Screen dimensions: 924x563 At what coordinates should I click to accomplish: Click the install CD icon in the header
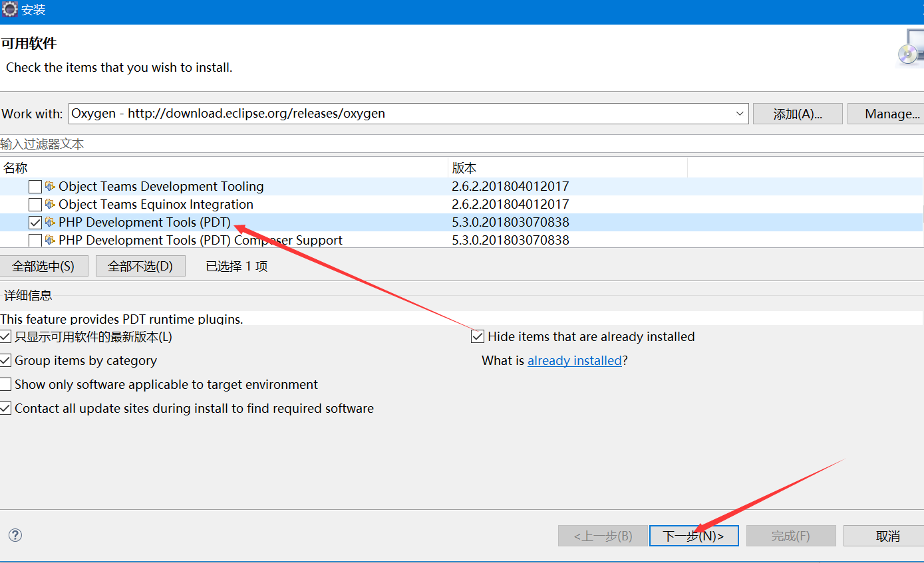click(910, 48)
